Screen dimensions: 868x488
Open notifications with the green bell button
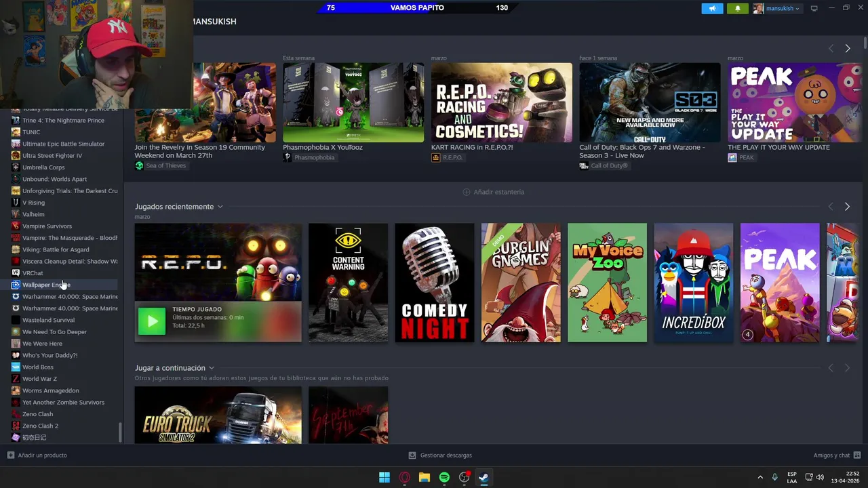738,8
